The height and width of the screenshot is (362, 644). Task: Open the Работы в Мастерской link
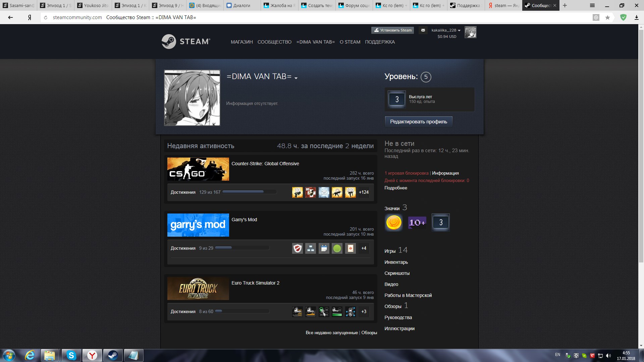coord(408,295)
